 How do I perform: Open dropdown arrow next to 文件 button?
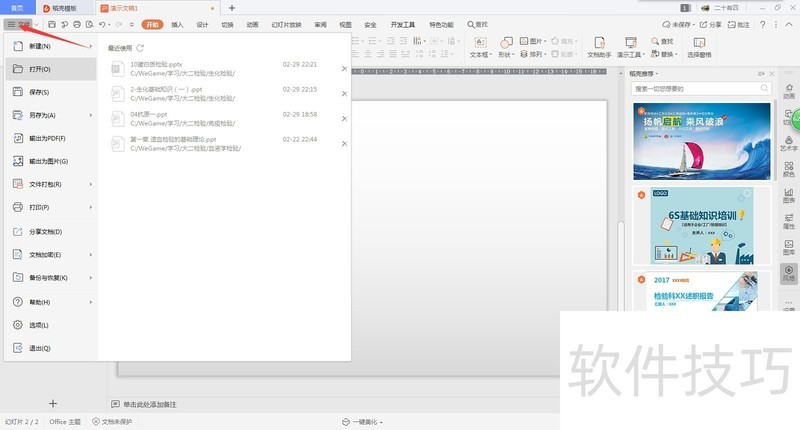tap(36, 24)
